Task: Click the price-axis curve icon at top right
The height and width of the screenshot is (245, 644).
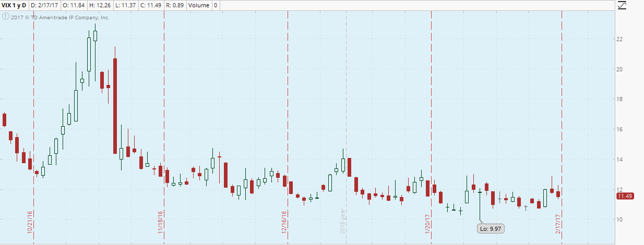Action: pyautogui.click(x=621, y=5)
